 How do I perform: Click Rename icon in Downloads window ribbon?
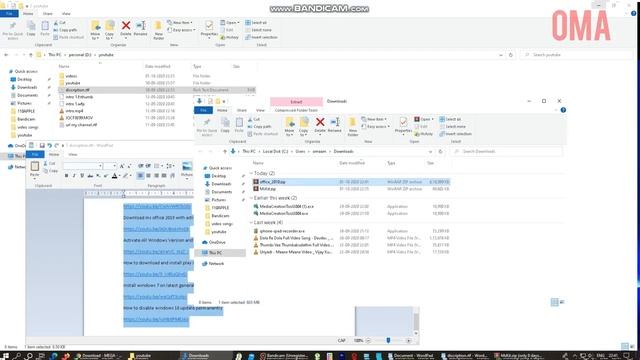click(335, 125)
